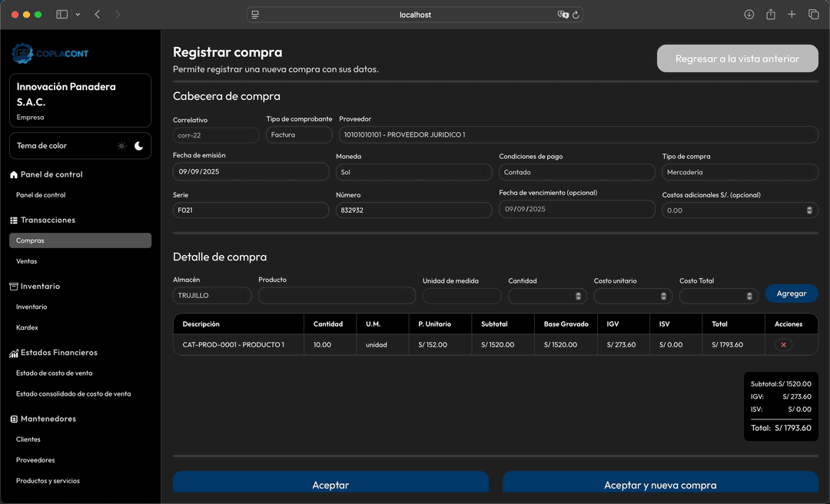Click the bookmark icon beside Mantenedores
This screenshot has height=504, width=830.
pyautogui.click(x=12, y=419)
